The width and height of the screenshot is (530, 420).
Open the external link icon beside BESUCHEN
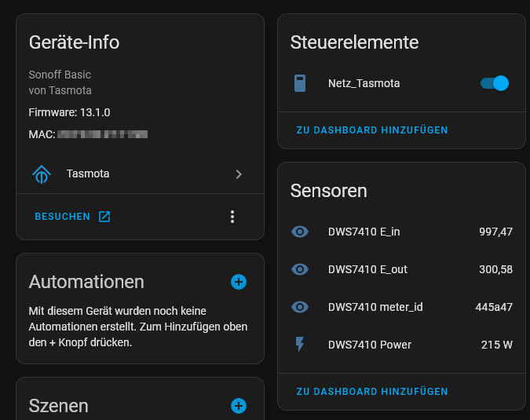(x=104, y=217)
